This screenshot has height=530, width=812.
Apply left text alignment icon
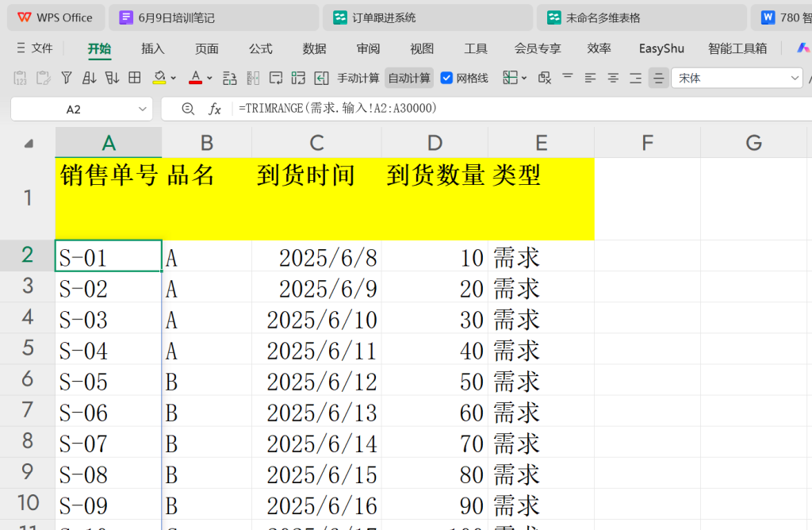[x=590, y=79]
